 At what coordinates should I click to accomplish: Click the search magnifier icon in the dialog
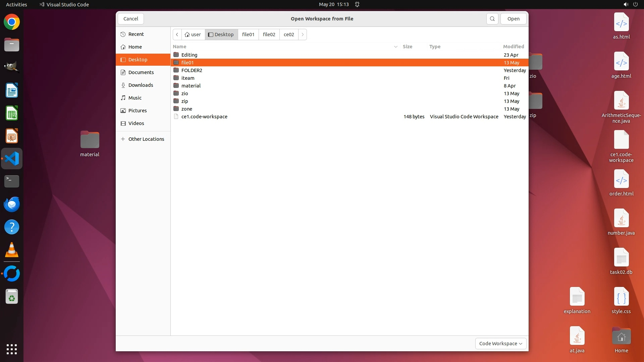click(492, 19)
